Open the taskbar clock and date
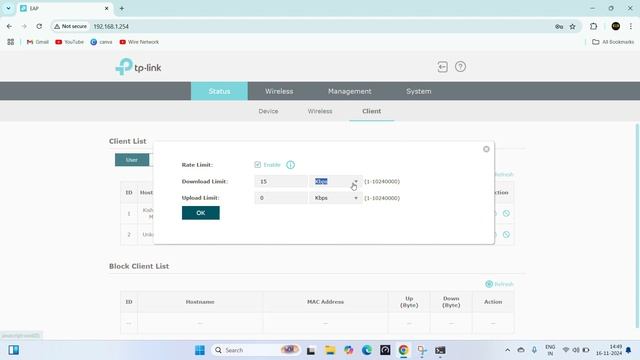Image resolution: width=640 pixels, height=360 pixels. [609, 350]
